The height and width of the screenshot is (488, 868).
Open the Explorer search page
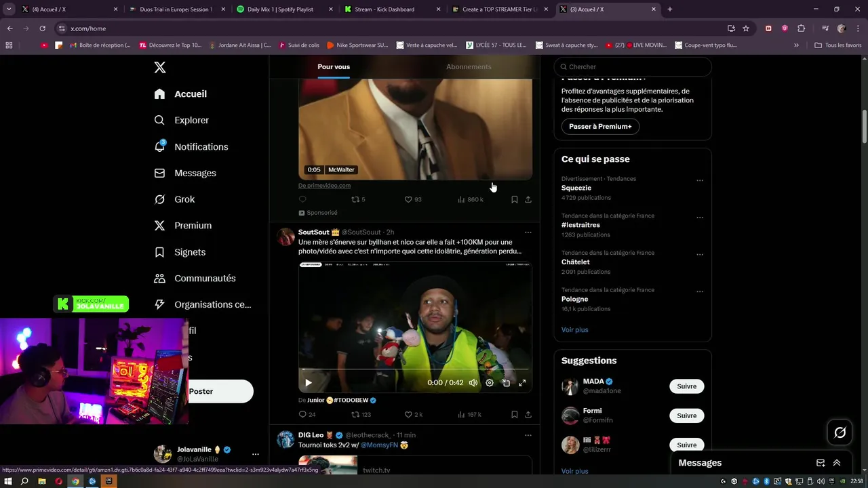pyautogui.click(x=182, y=120)
